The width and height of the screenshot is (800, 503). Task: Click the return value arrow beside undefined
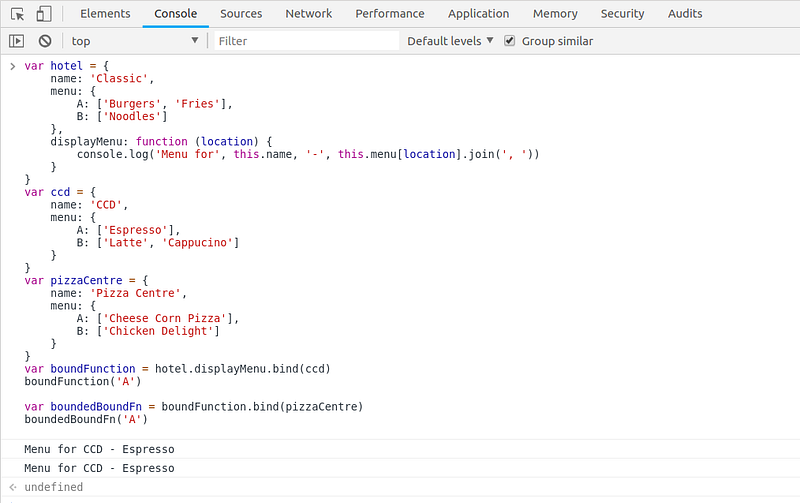coord(13,487)
